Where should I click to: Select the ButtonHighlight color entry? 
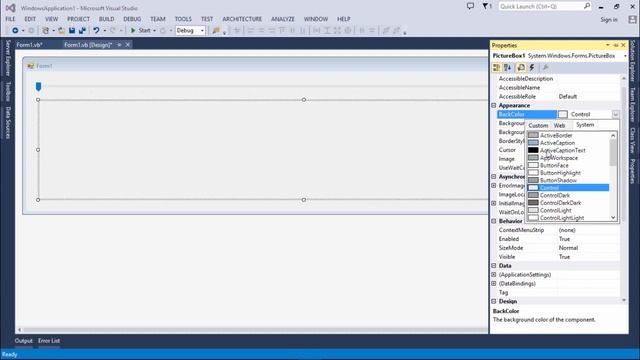pyautogui.click(x=568, y=173)
